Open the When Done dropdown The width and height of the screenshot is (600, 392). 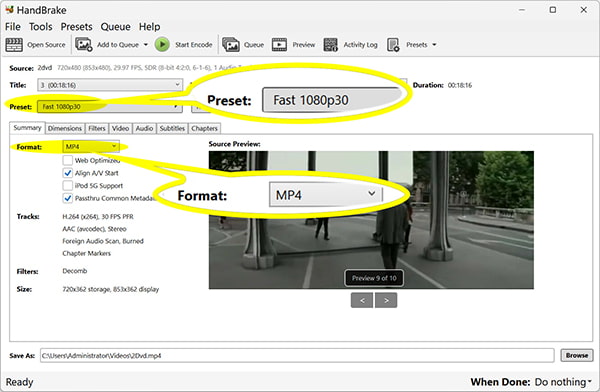coord(563,382)
